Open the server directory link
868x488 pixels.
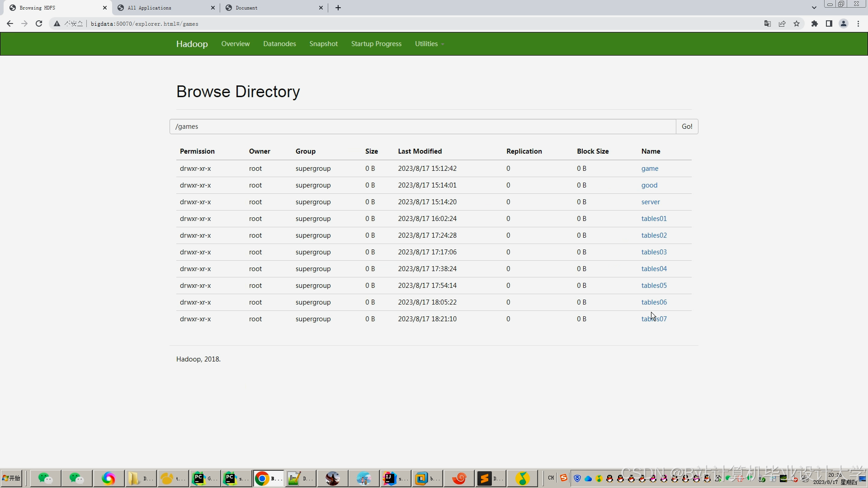pyautogui.click(x=650, y=202)
